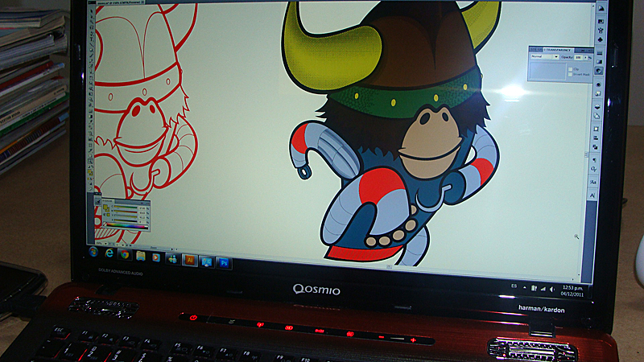Enable the Invert Mask checkbox
644x362 pixels.
point(570,75)
